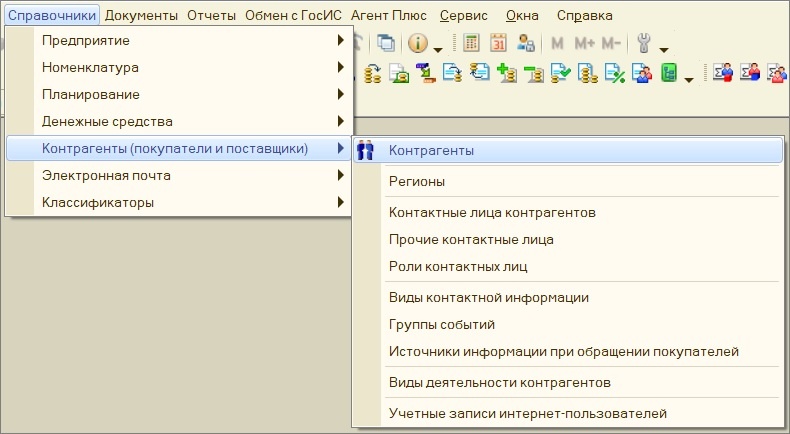Viewport: 790px width, 434px height.
Task: Click the M+ memory add button
Action: 584,44
